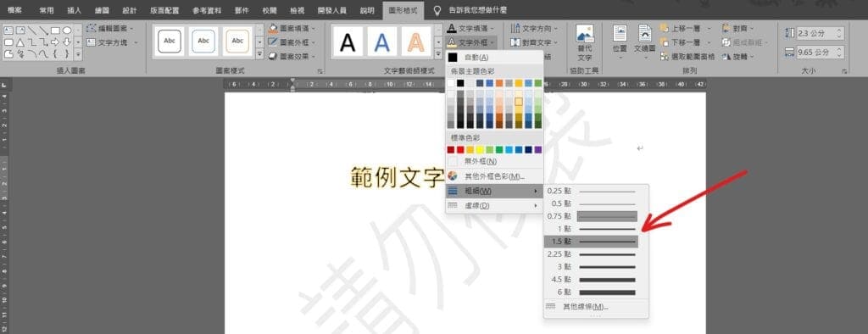
Task: Click the 告訴我您想做什麼 search box
Action: [477, 10]
